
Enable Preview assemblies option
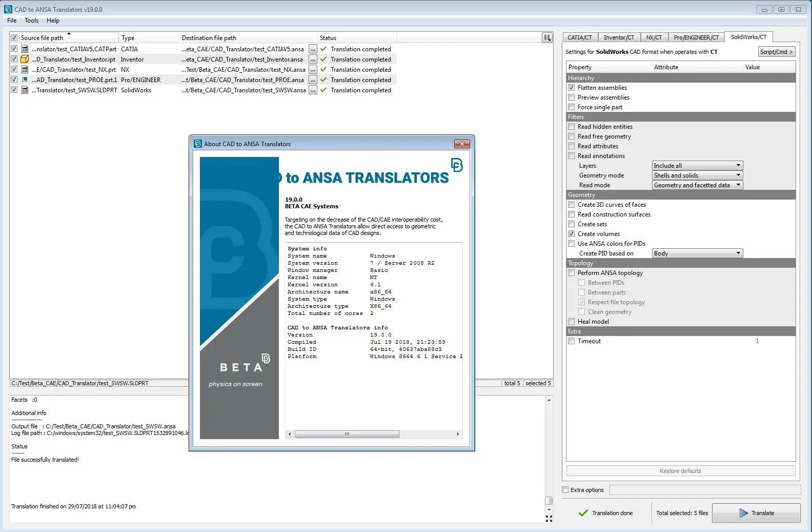572,97
